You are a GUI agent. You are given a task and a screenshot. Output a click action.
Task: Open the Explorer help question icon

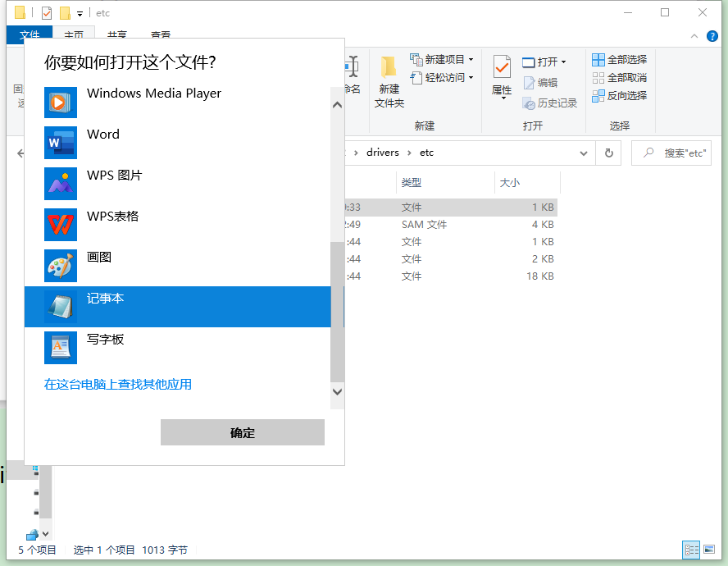point(712,36)
